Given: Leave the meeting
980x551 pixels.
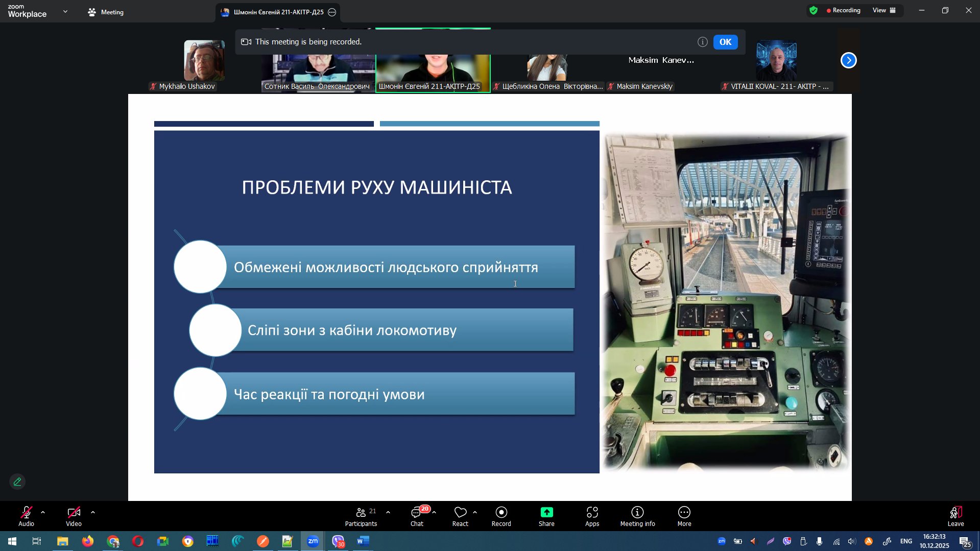Looking at the screenshot, I should tap(955, 516).
